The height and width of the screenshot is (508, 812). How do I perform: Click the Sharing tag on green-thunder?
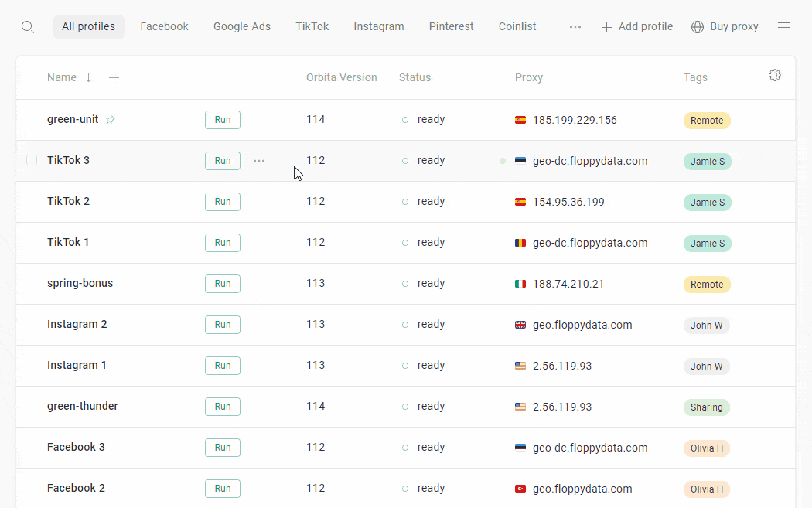click(706, 407)
